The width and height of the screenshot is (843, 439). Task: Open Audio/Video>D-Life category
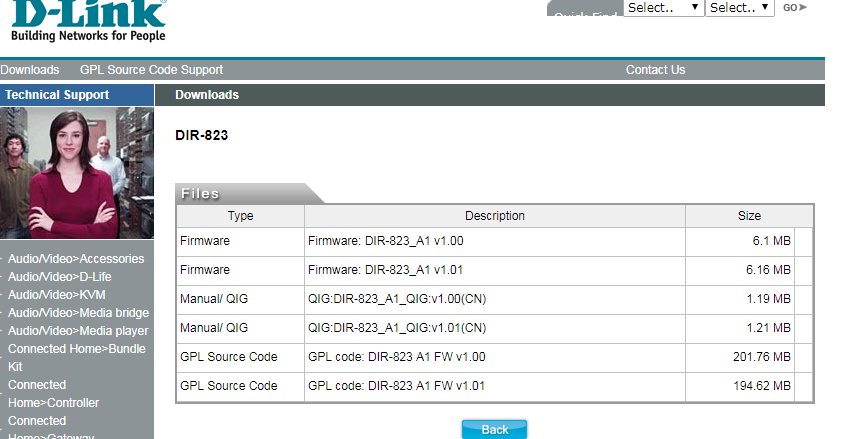point(60,277)
